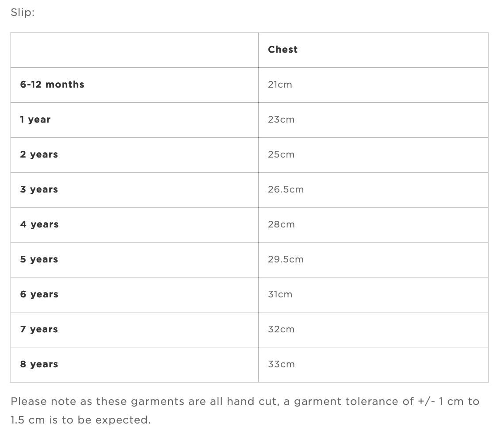The height and width of the screenshot is (439, 504).
Task: Click the 33cm chest value
Action: pyautogui.click(x=281, y=364)
